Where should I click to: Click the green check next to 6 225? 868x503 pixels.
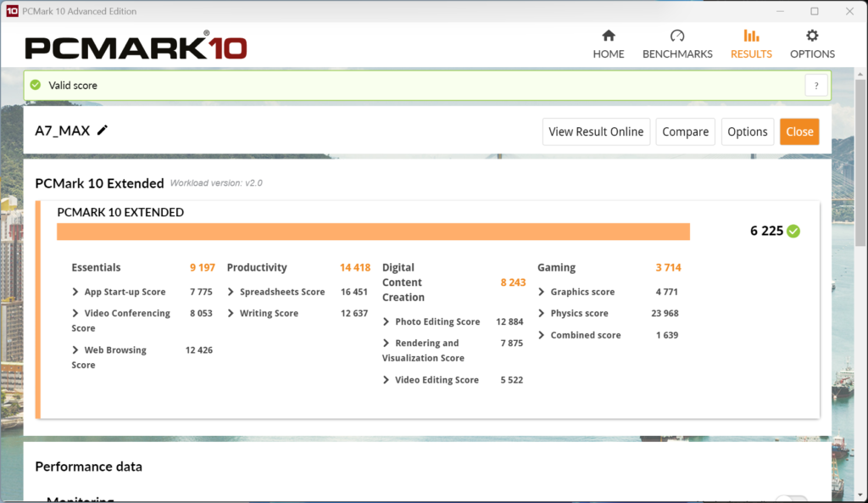tap(793, 231)
